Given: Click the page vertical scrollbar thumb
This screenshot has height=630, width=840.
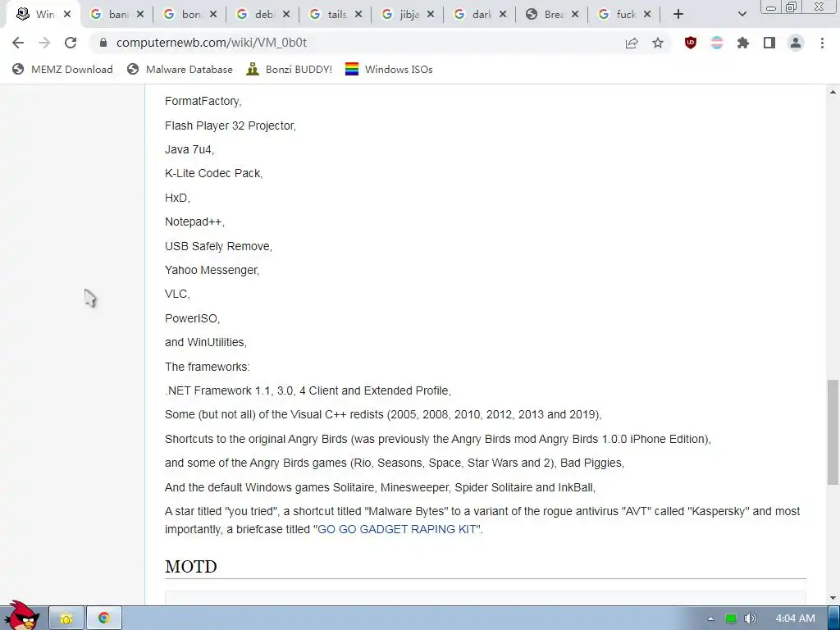Looking at the screenshot, I should [x=833, y=431].
